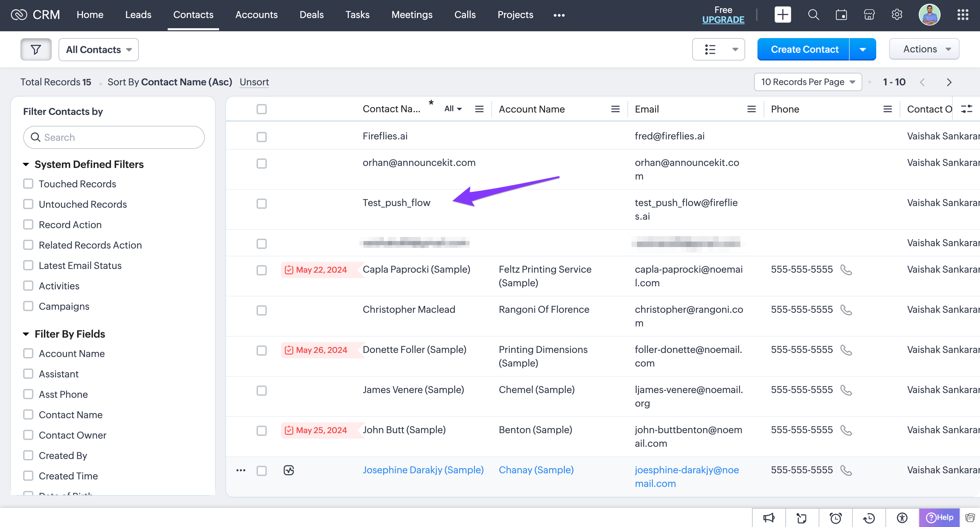
Task: Click the filter funnel icon
Action: click(x=36, y=49)
